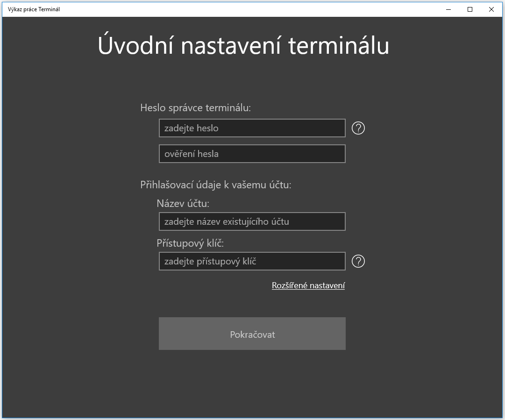The height and width of the screenshot is (420, 505).
Task: Click the 'Výkaz práce Terminál' window title
Action: (34, 9)
